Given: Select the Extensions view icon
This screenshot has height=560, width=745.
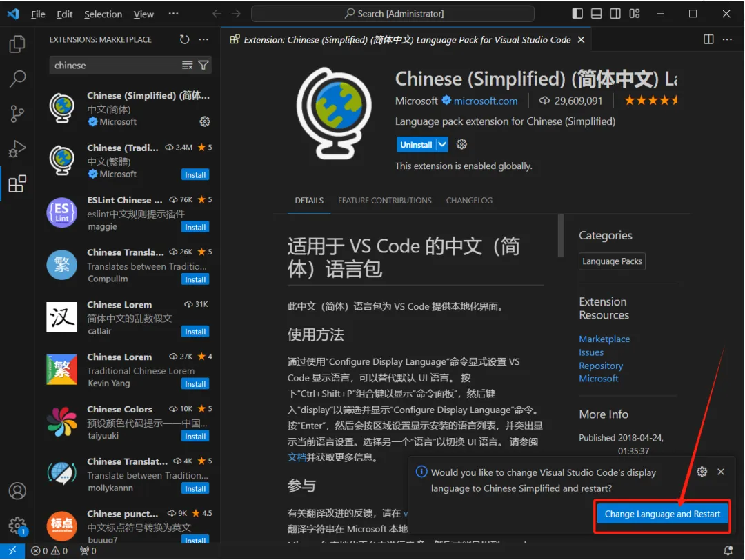Looking at the screenshot, I should coord(17,184).
